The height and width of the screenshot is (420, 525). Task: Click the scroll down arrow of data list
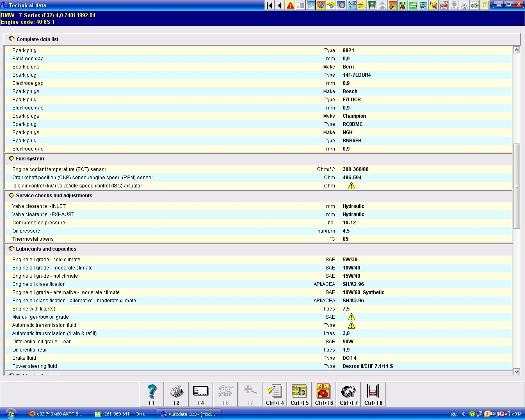[516, 372]
